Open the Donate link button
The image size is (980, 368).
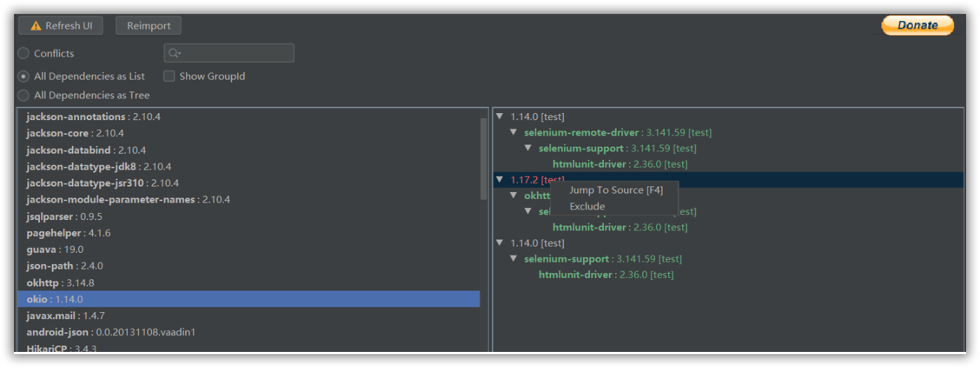pos(917,25)
